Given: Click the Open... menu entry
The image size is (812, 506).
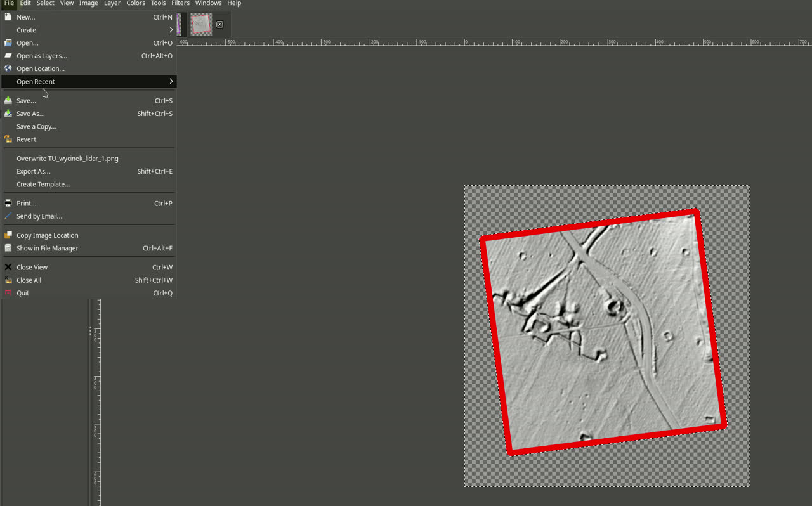Looking at the screenshot, I should pyautogui.click(x=89, y=43).
